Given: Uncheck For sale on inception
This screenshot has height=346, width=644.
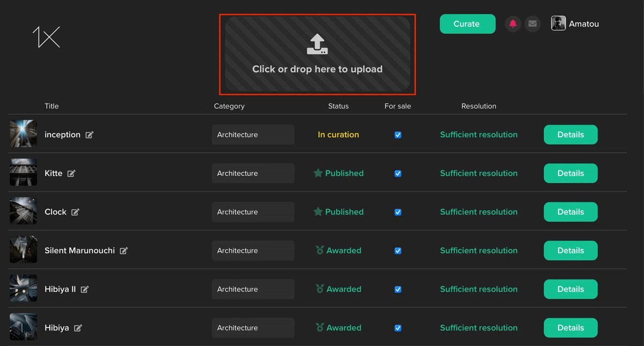Looking at the screenshot, I should coord(398,135).
